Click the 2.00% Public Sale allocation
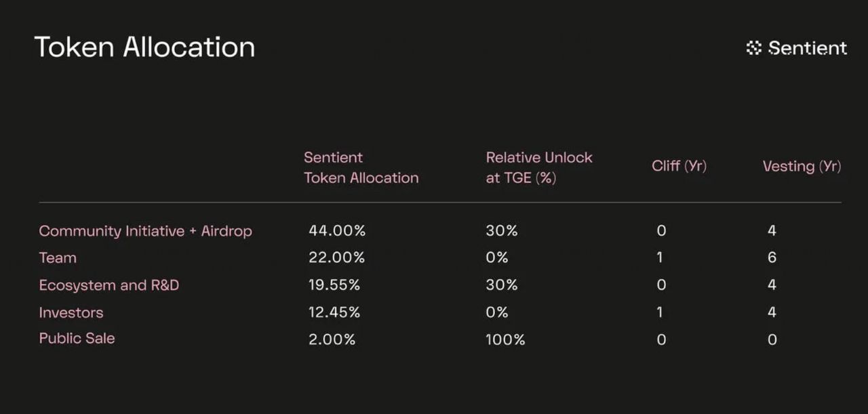This screenshot has height=414, width=868. (x=332, y=339)
